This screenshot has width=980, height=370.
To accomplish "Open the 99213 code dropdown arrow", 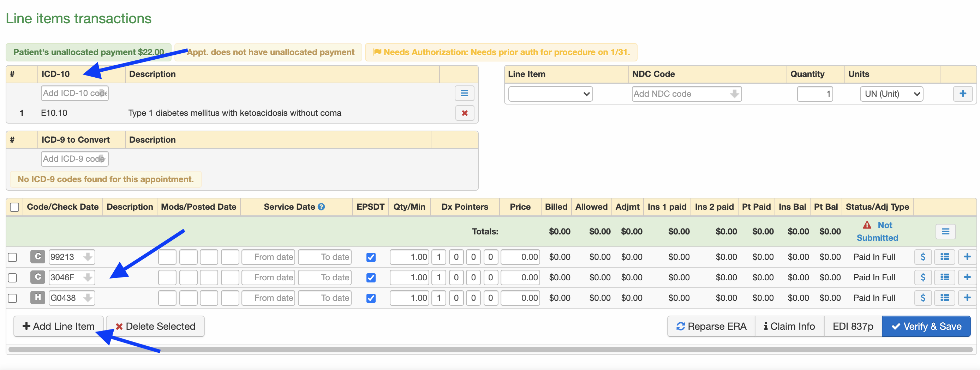I will (x=88, y=257).
